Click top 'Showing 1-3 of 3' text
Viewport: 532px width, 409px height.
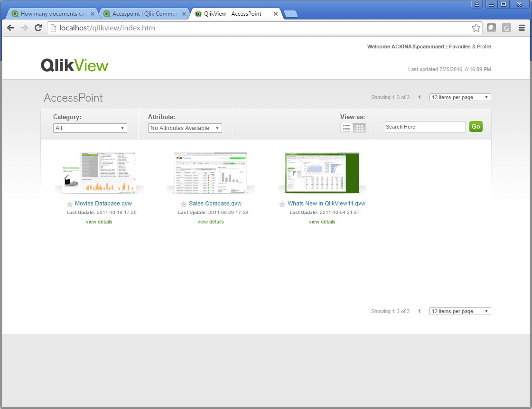click(x=390, y=97)
